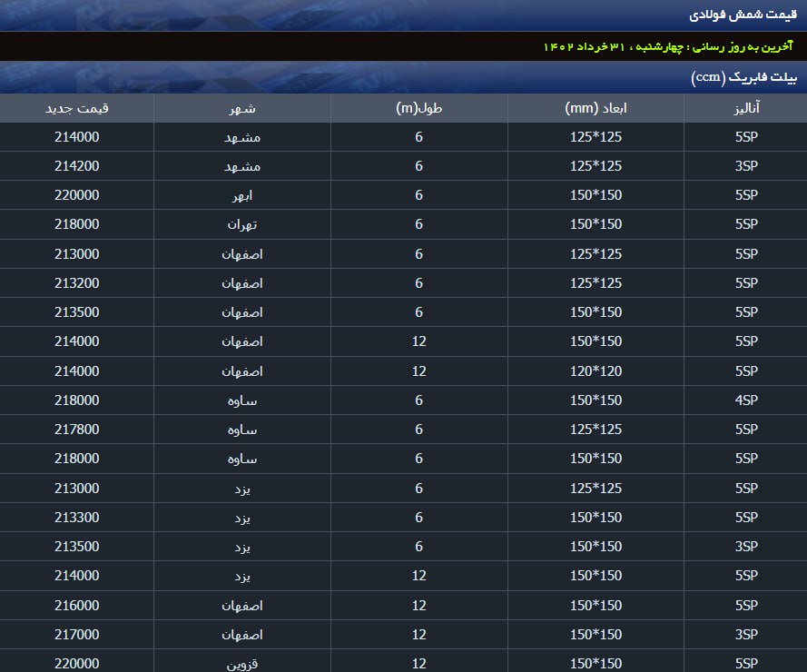Select price 213500 in the یزد row
The image size is (807, 672).
(76, 547)
